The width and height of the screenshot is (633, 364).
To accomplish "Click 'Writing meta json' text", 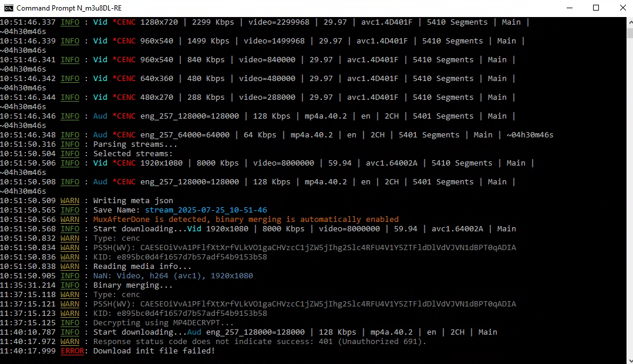I will pos(133,201).
